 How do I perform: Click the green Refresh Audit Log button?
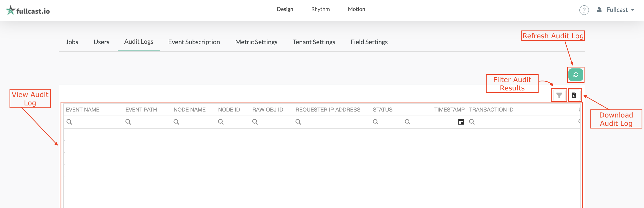pos(575,75)
